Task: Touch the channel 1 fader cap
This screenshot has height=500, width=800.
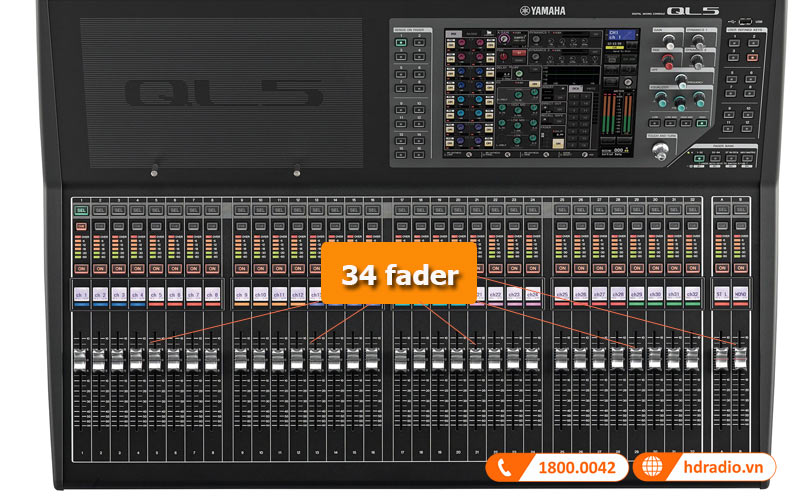Action: (x=80, y=359)
